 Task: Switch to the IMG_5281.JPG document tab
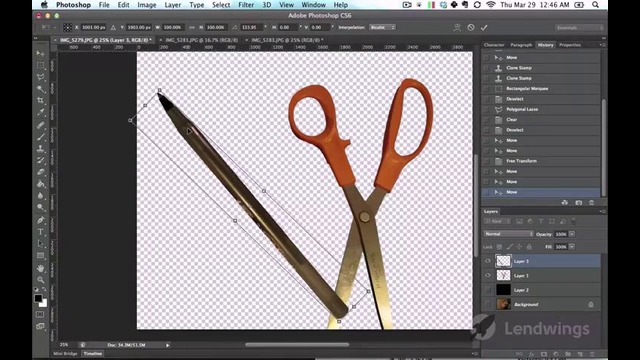point(202,40)
